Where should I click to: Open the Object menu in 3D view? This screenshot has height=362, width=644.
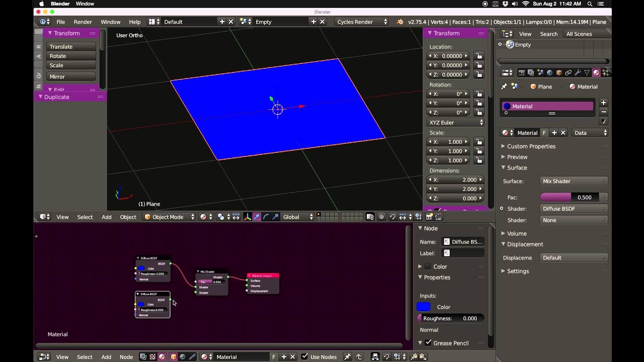pos(128,217)
